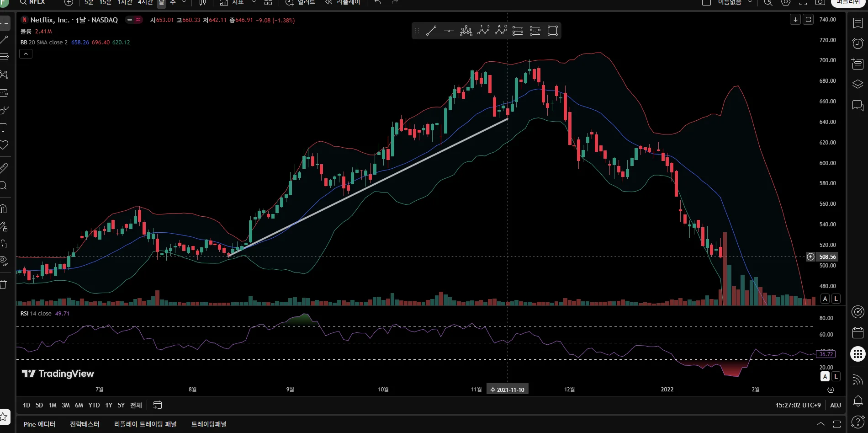Collapse the indicator legend with chevron

click(x=26, y=54)
